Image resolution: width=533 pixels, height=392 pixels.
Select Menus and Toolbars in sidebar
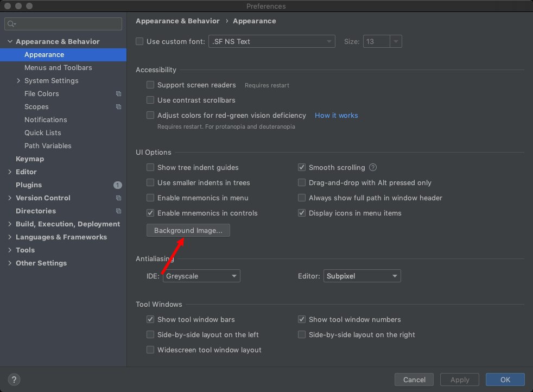point(58,68)
